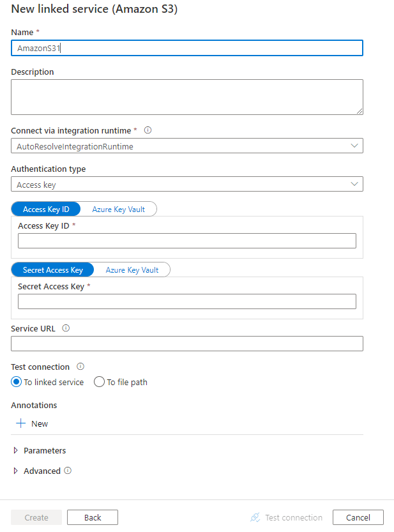
Task: Open the Authentication type dropdown
Action: click(354, 183)
